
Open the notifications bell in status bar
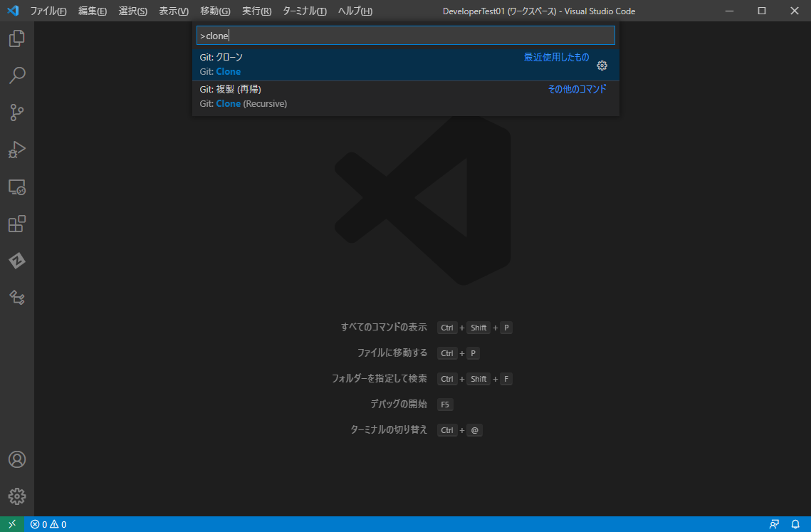tap(795, 524)
